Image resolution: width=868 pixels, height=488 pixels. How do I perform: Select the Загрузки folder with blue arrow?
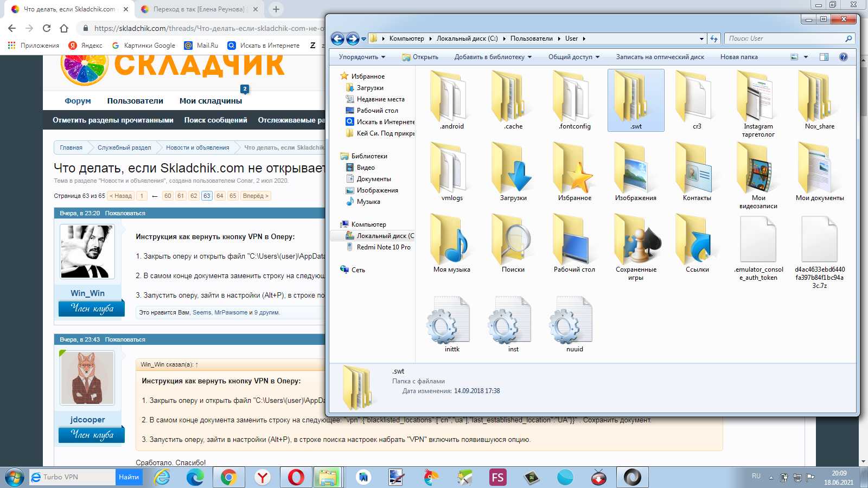click(x=513, y=172)
